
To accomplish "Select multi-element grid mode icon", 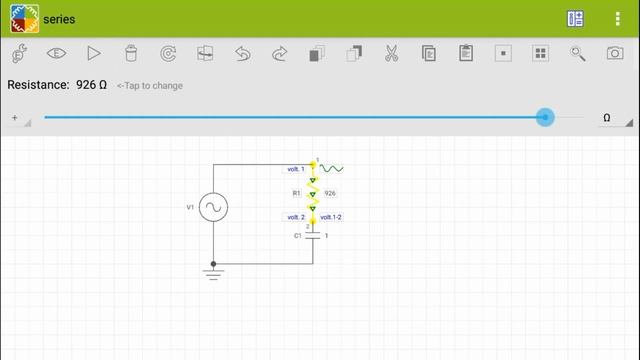I will 540,53.
